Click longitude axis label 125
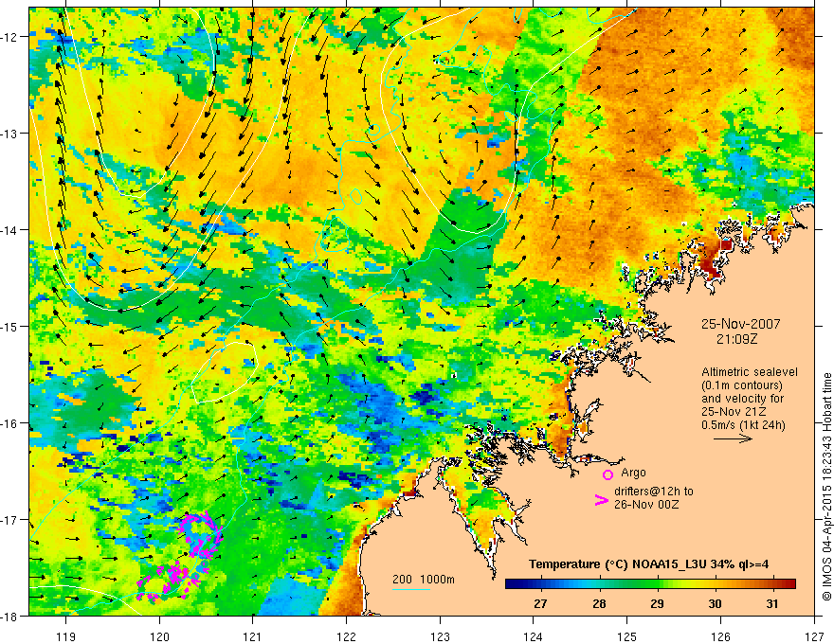Image resolution: width=834 pixels, height=644 pixels. click(x=627, y=636)
